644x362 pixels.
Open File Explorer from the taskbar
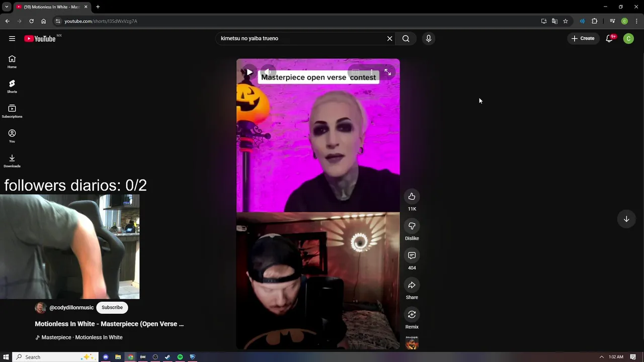click(x=118, y=357)
